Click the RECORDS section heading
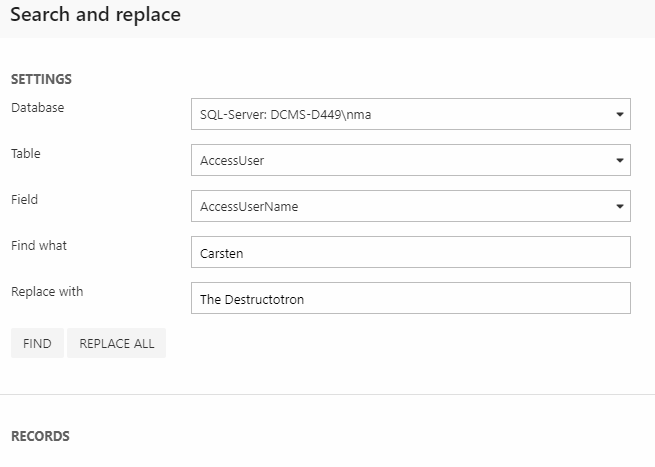This screenshot has width=655, height=467. [x=40, y=437]
